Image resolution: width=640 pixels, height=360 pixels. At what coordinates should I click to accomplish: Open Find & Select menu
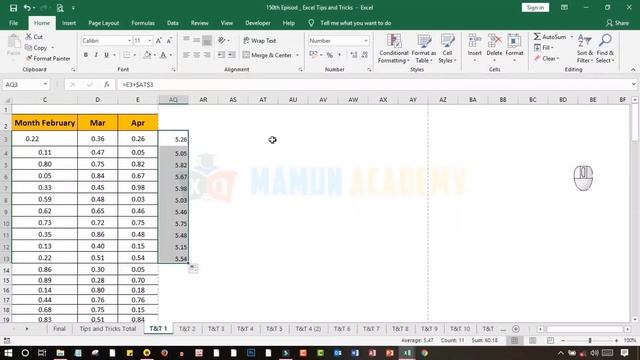tap(605, 49)
